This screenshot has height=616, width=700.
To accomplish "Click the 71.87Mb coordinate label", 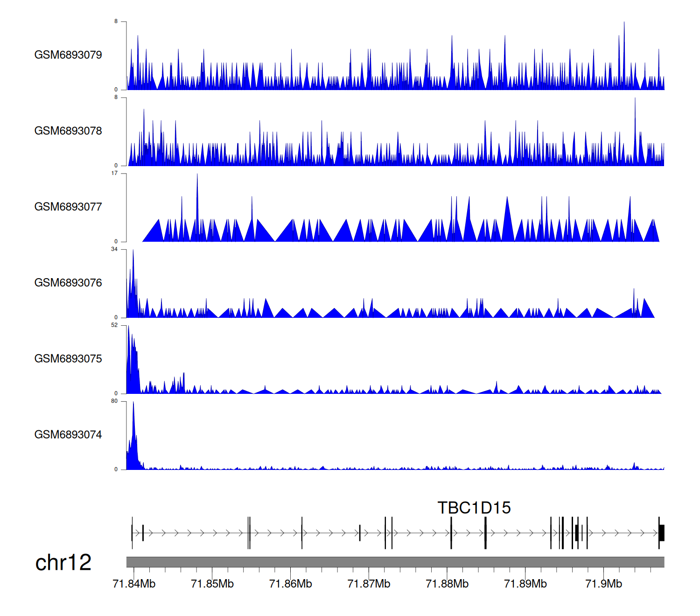I will (x=369, y=584).
